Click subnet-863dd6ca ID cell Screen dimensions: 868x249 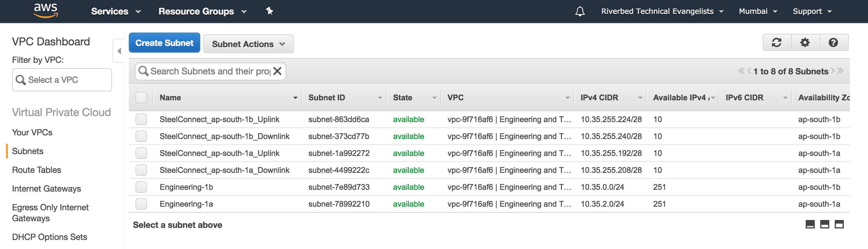pos(339,119)
